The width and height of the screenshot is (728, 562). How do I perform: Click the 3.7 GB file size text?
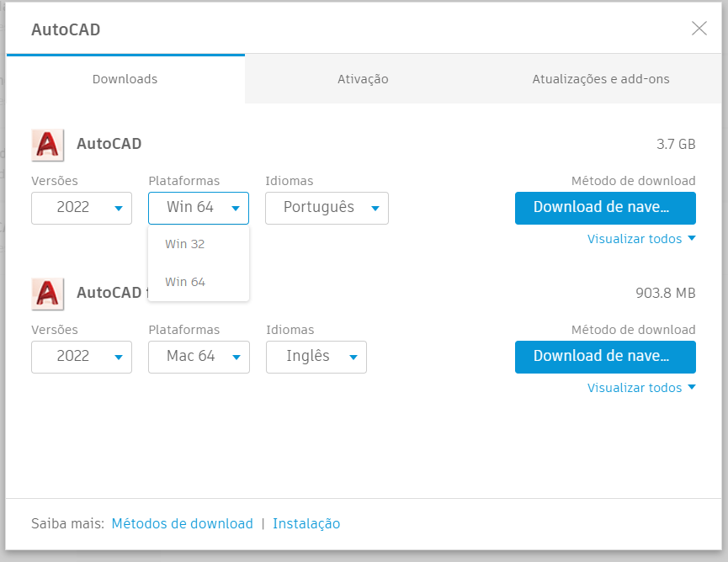click(x=678, y=143)
